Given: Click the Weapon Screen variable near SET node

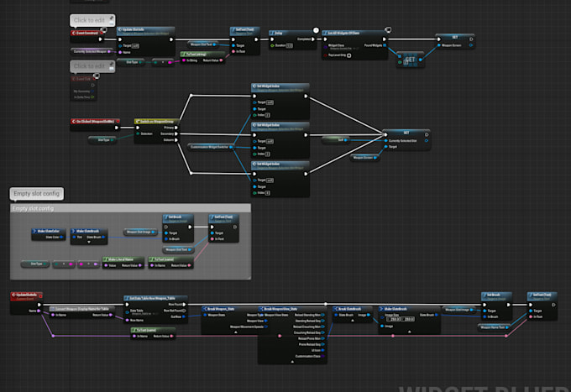Looking at the screenshot, I should click(x=364, y=158).
